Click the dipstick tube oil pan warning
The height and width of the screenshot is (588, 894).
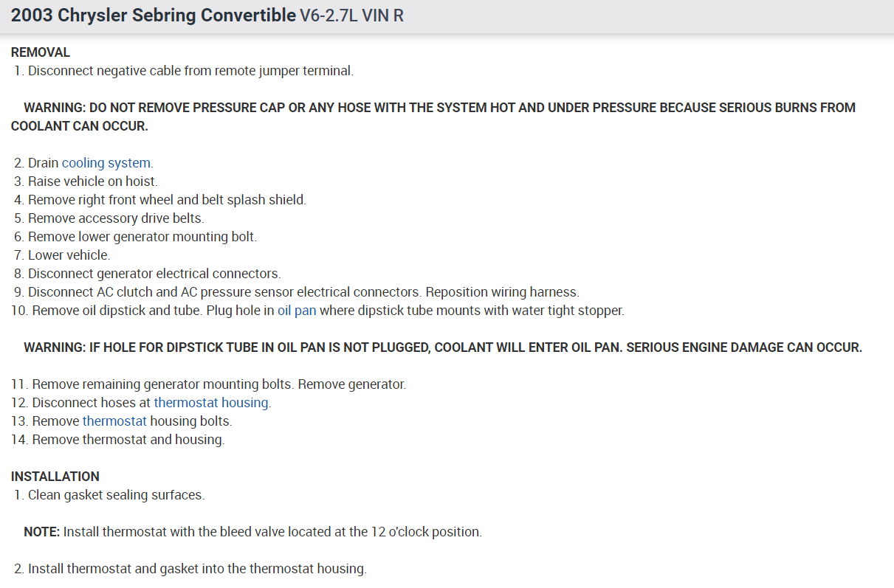442,347
